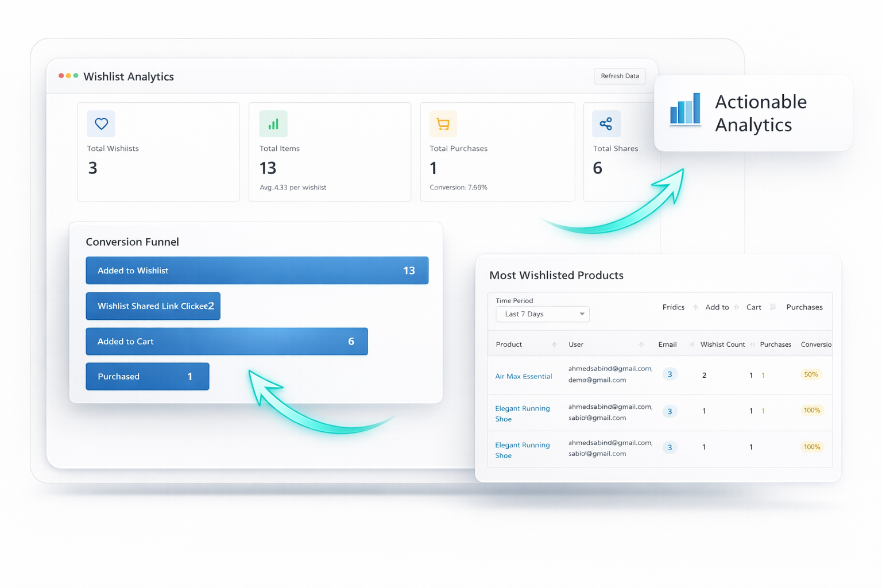882x588 pixels.
Task: Click the red traffic-light dot in the title bar
Action: [61, 75]
